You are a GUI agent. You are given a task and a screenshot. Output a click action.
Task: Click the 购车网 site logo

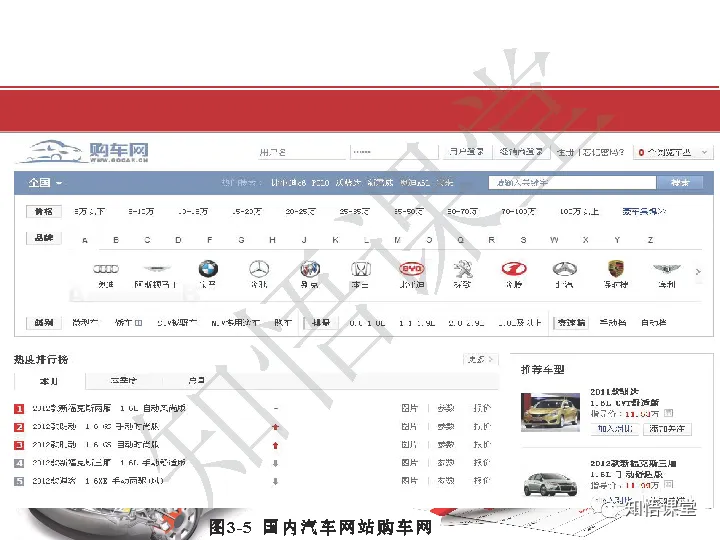84,152
